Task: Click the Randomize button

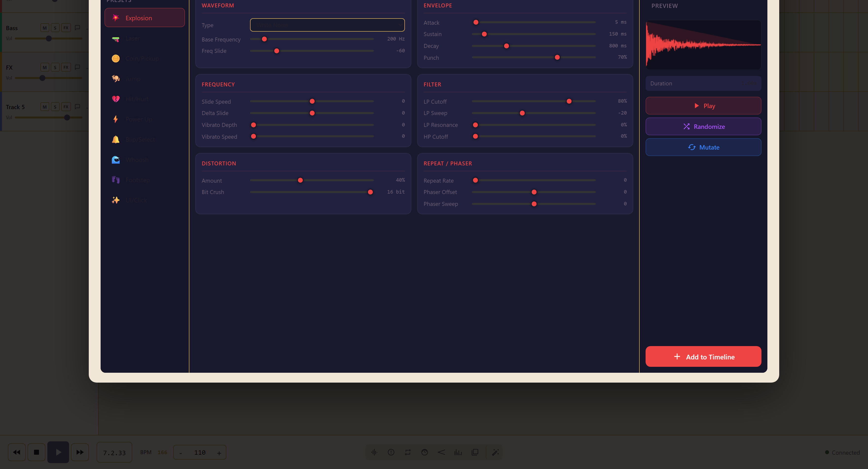Action: click(x=703, y=127)
